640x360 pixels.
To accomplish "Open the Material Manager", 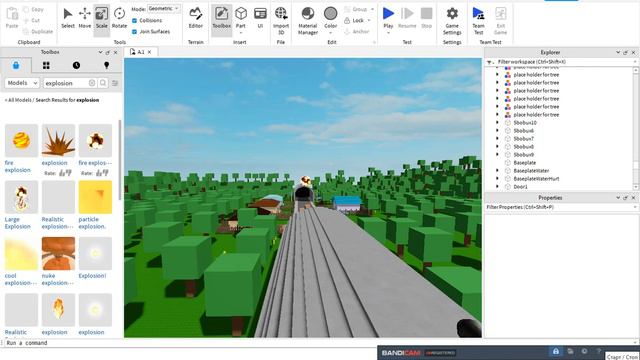I will 308,20.
